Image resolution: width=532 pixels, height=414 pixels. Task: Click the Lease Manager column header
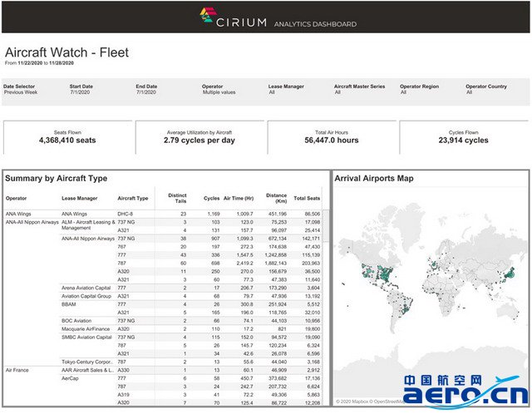coord(80,198)
